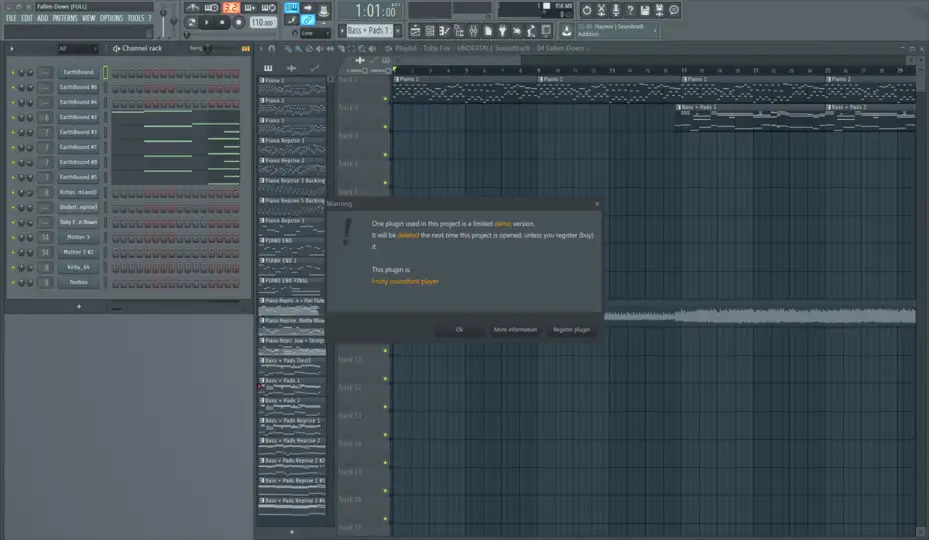The width and height of the screenshot is (929, 540).
Task: Click the render/export download icon
Action: [566, 31]
